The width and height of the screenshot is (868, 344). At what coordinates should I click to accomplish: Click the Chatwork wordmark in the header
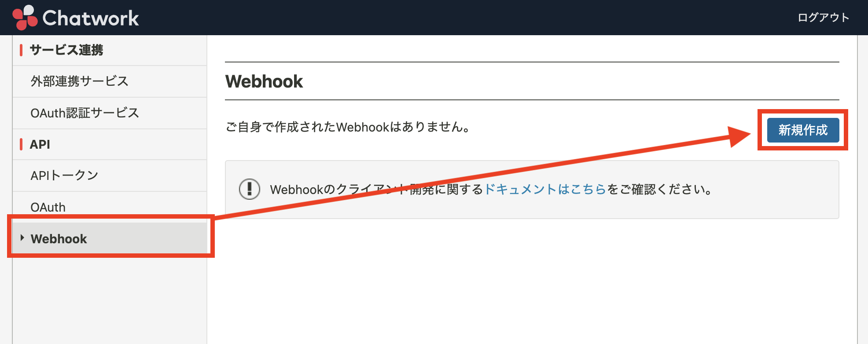click(91, 18)
